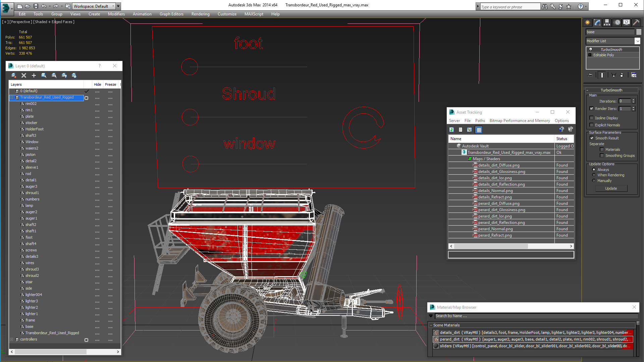Refresh the Asset Tracking list
Image resolution: width=644 pixels, height=362 pixels.
pos(452,130)
